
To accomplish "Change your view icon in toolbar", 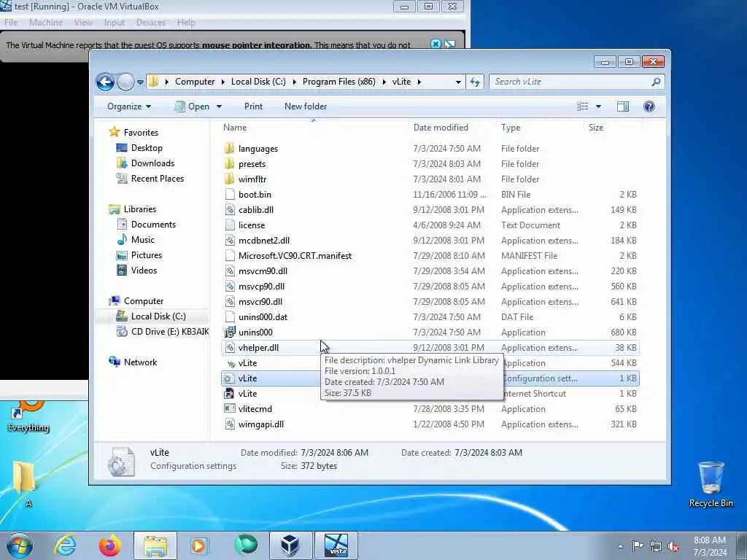I will pos(583,106).
